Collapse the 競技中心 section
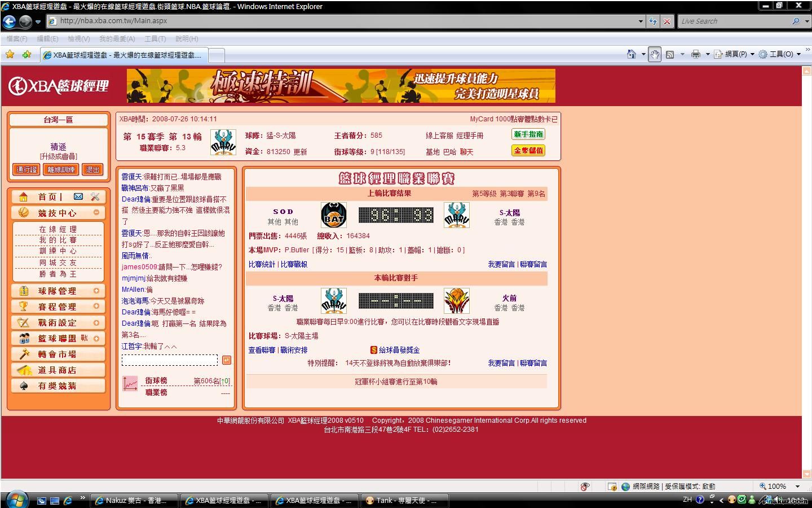The height and width of the screenshot is (508, 812). coord(96,213)
